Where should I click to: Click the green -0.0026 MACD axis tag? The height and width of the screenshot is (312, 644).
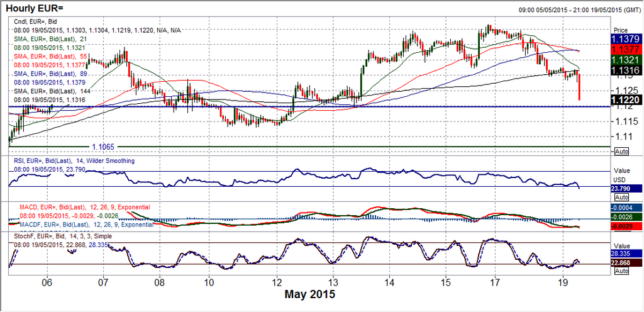[x=625, y=217]
